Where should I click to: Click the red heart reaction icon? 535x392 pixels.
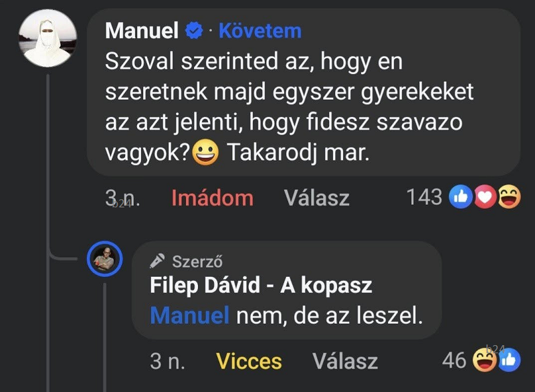(x=485, y=198)
